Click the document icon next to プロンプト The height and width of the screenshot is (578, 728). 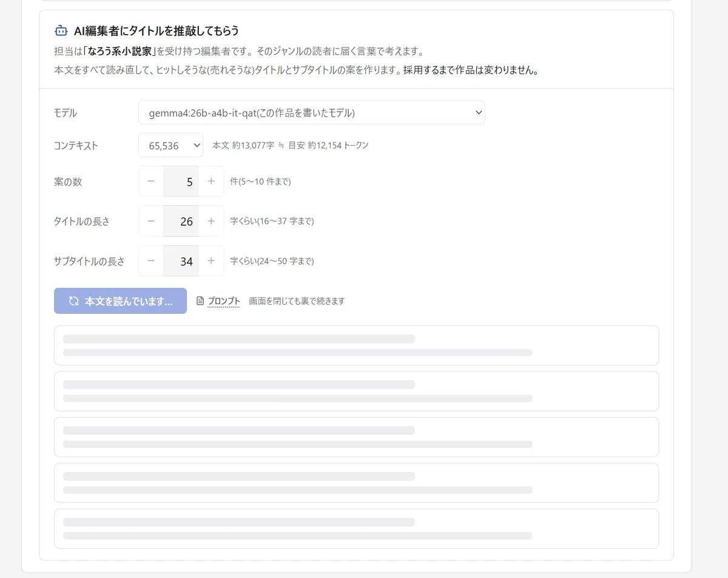[x=200, y=301]
